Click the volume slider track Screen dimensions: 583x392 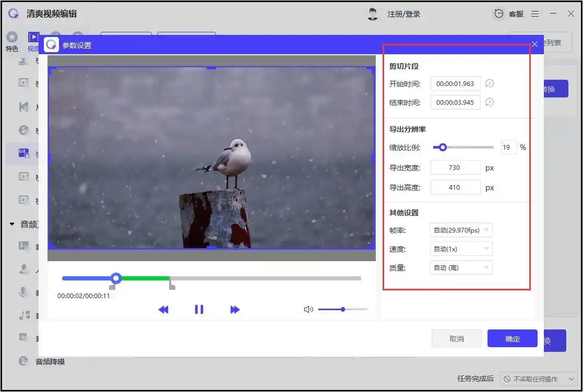click(343, 309)
